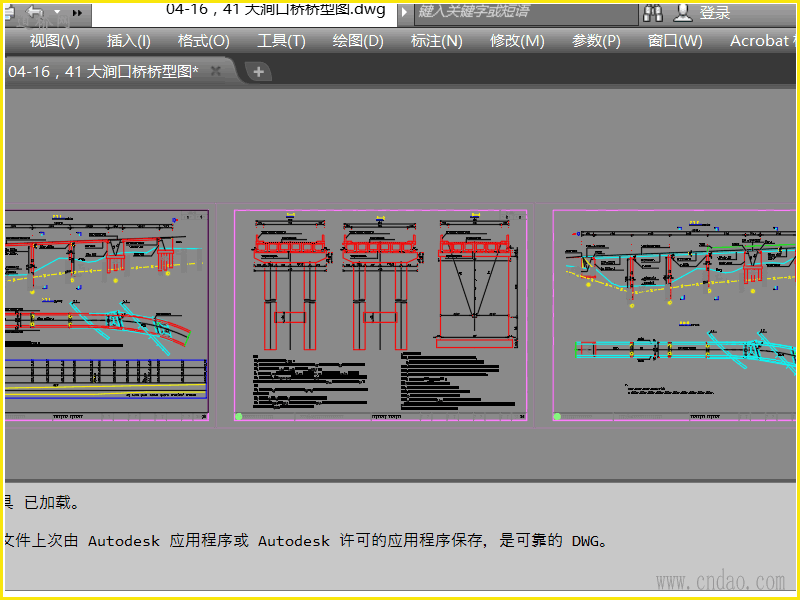800x600 pixels.
Task: Open the 修改(M) menu
Action: click(517, 41)
